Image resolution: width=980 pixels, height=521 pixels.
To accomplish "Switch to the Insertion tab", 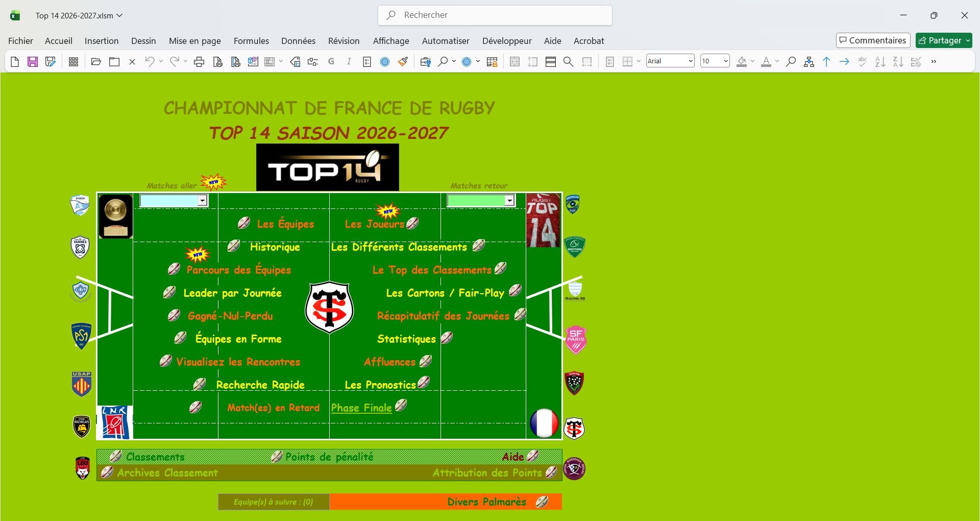I will [102, 41].
